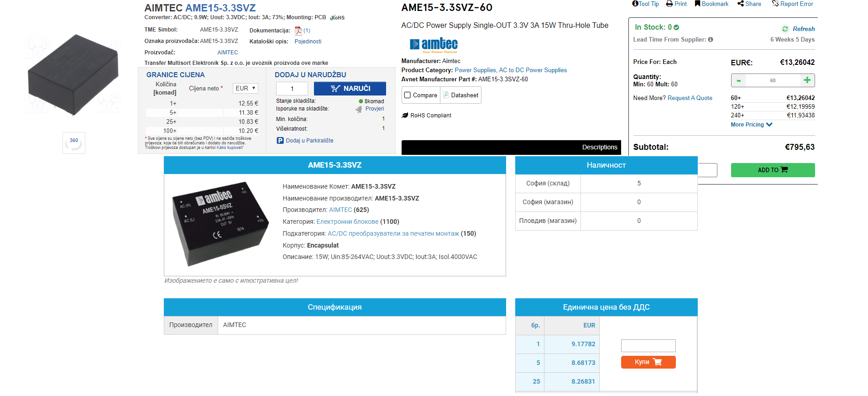The height and width of the screenshot is (396, 868).
Task: Click the unit price 9.17782
Action: pyautogui.click(x=583, y=344)
